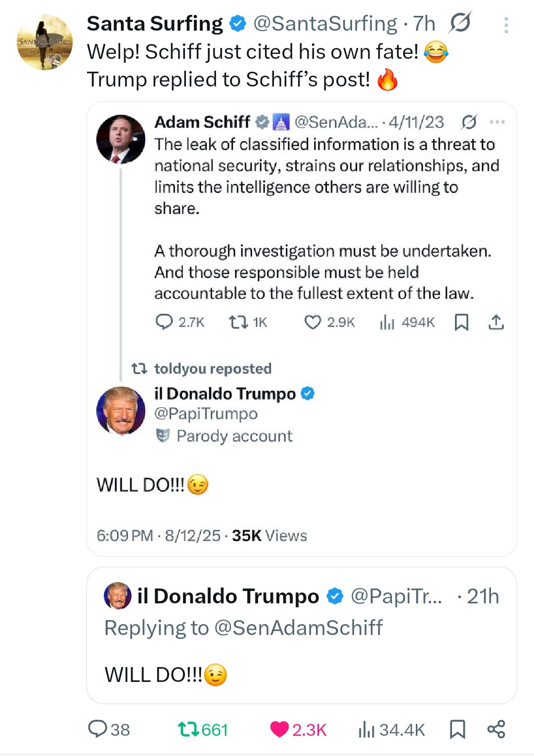Screen dimensions: 534x756
Task: Tap upload share icon in Schiff's tweet
Action: tap(496, 322)
